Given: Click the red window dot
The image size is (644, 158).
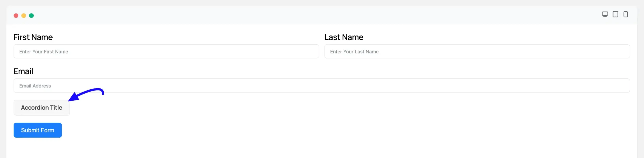Looking at the screenshot, I should pyautogui.click(x=16, y=16).
